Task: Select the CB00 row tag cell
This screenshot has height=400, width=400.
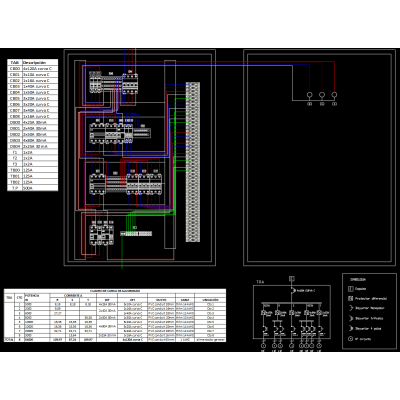Action: point(15,68)
